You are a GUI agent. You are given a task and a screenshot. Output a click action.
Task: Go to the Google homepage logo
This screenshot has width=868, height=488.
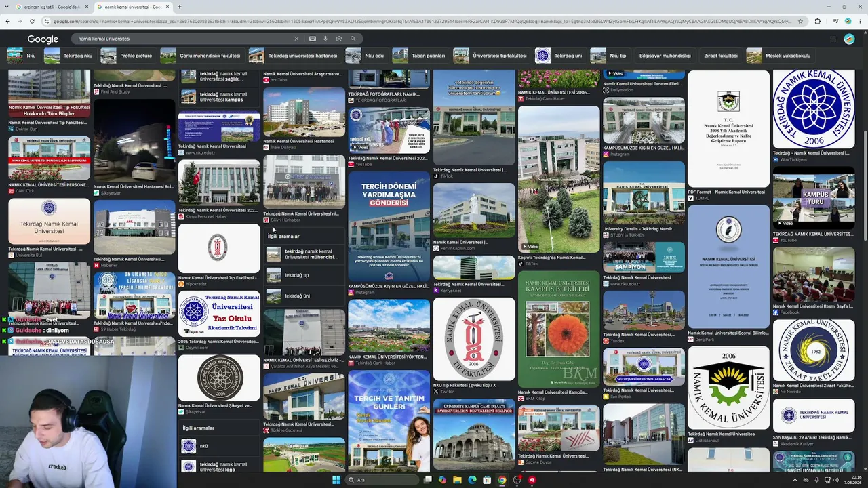(x=43, y=39)
